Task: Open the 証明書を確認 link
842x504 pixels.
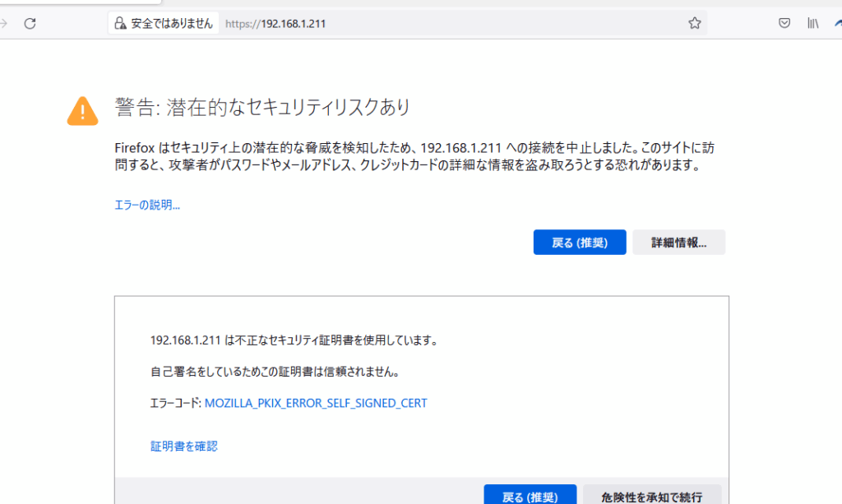Action: point(184,446)
